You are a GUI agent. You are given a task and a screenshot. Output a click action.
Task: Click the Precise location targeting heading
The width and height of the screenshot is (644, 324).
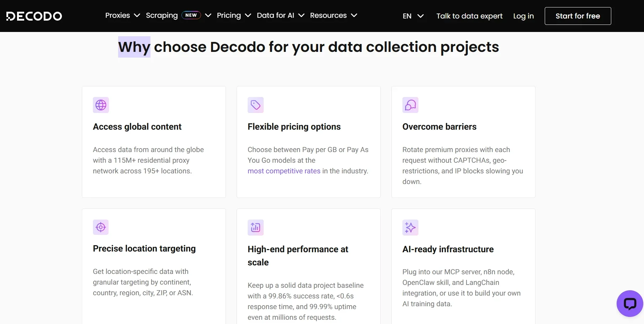(x=144, y=249)
